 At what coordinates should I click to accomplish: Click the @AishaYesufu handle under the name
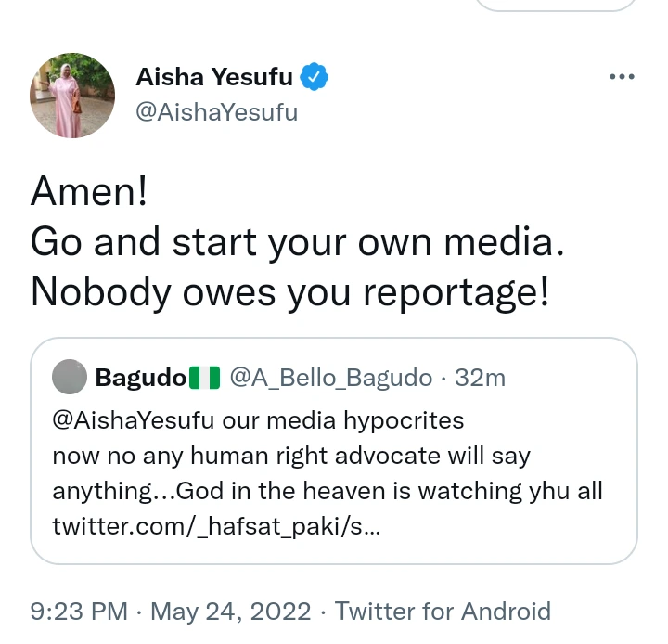tap(217, 113)
